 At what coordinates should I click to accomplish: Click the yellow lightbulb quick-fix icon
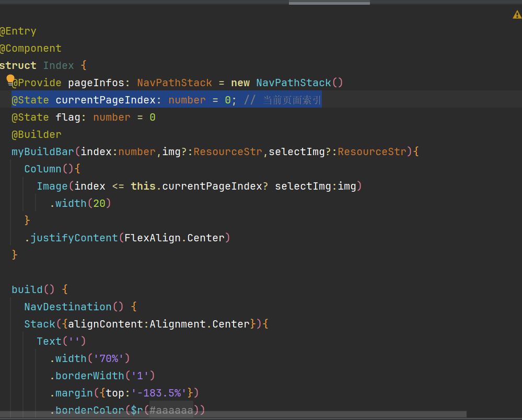(x=10, y=79)
